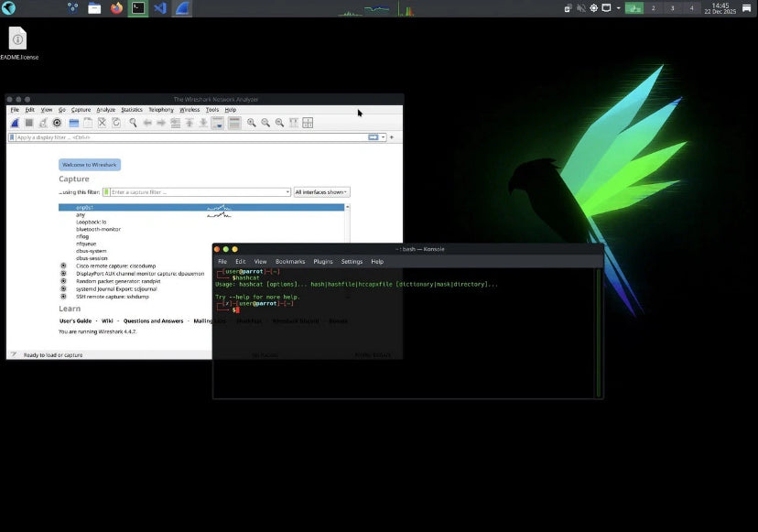Click the capture filter bookmark icon
The image size is (758, 532).
coord(106,192)
